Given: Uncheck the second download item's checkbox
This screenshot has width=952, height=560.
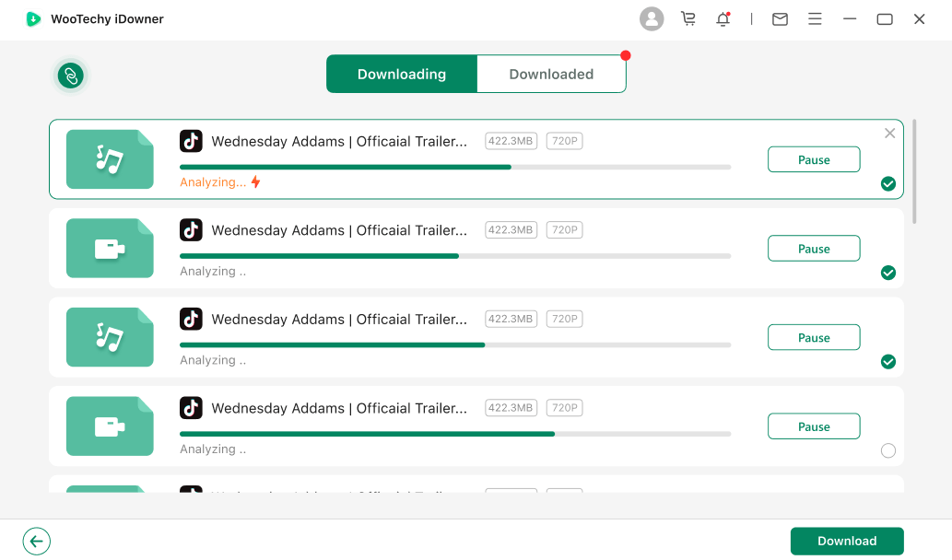Looking at the screenshot, I should [x=888, y=273].
